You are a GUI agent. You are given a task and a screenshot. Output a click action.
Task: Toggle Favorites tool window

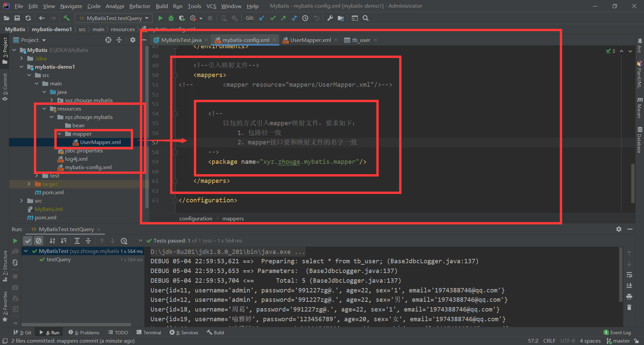point(5,306)
